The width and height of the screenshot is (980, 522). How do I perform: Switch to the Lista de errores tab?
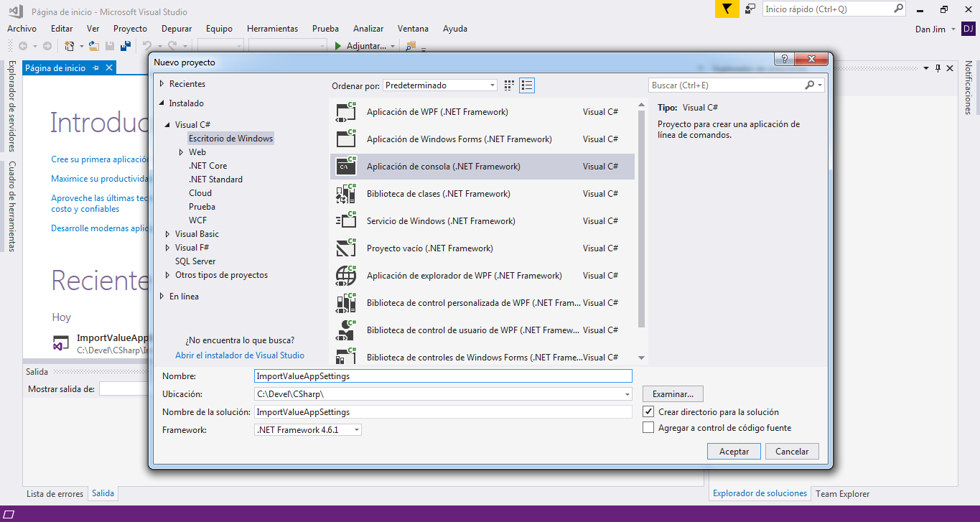(55, 494)
